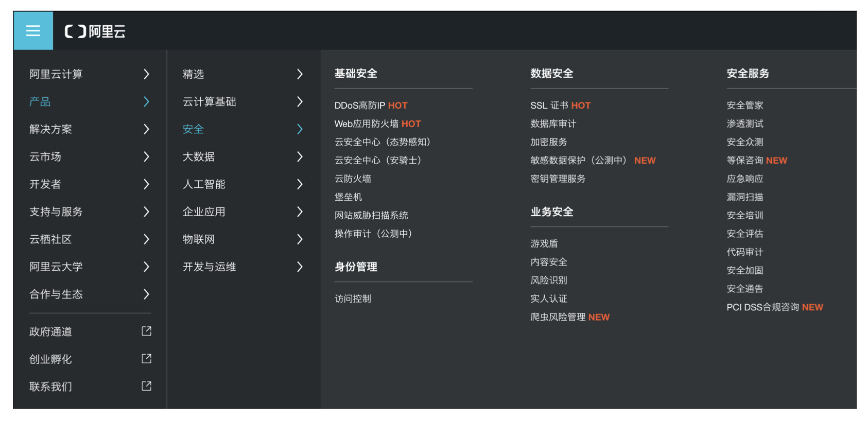Viewport: 868px width, 421px height.
Task: Open 游戏盾 link
Action: pyautogui.click(x=544, y=243)
